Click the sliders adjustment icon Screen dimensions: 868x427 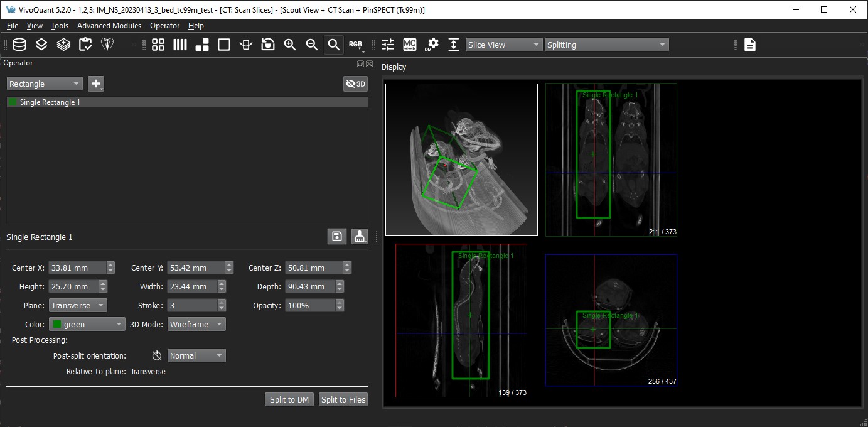[x=388, y=45]
